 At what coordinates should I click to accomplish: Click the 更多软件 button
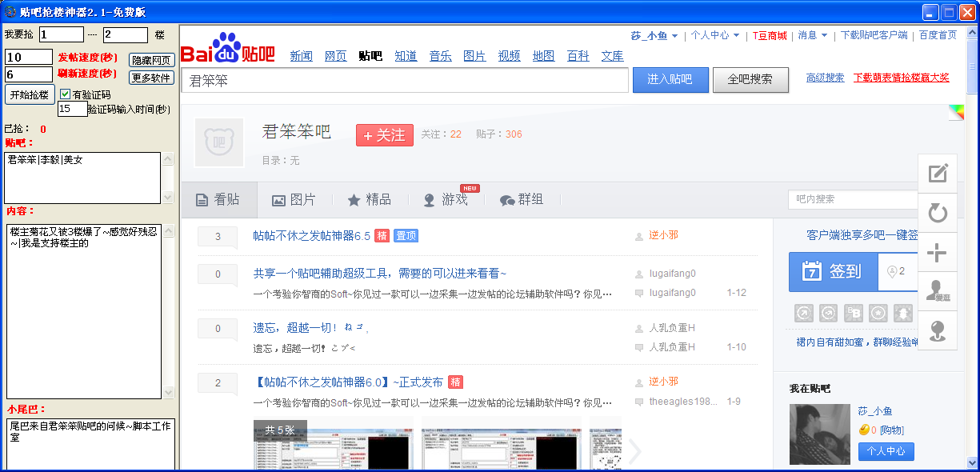(x=151, y=78)
